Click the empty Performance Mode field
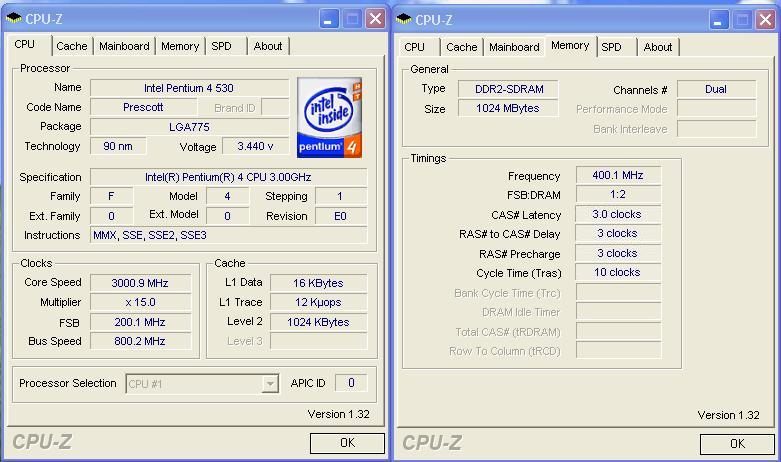 pos(716,109)
